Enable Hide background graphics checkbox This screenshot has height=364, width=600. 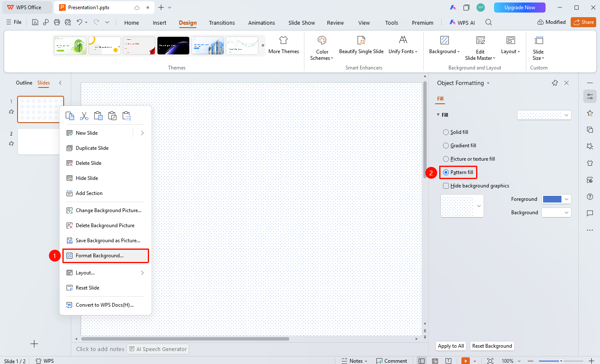[446, 186]
